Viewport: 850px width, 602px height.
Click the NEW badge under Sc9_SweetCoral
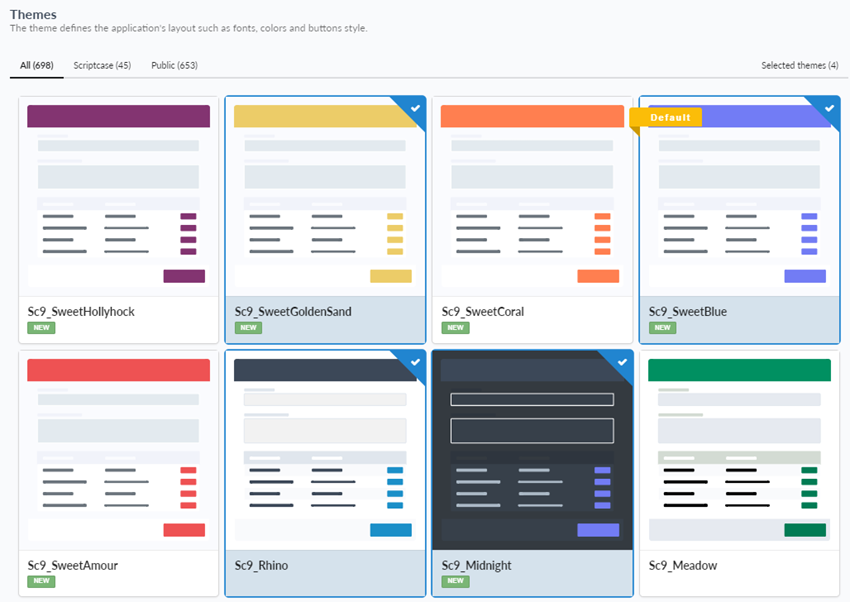tap(455, 327)
